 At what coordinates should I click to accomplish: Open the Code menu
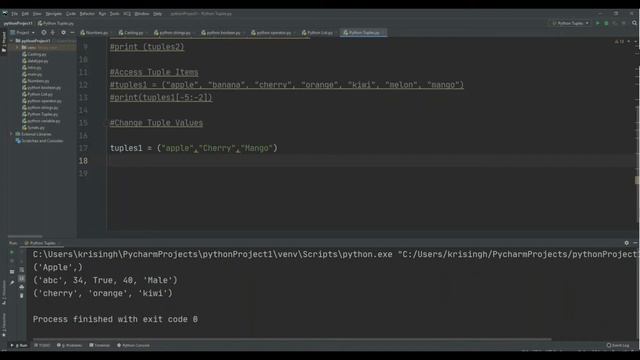[71, 14]
